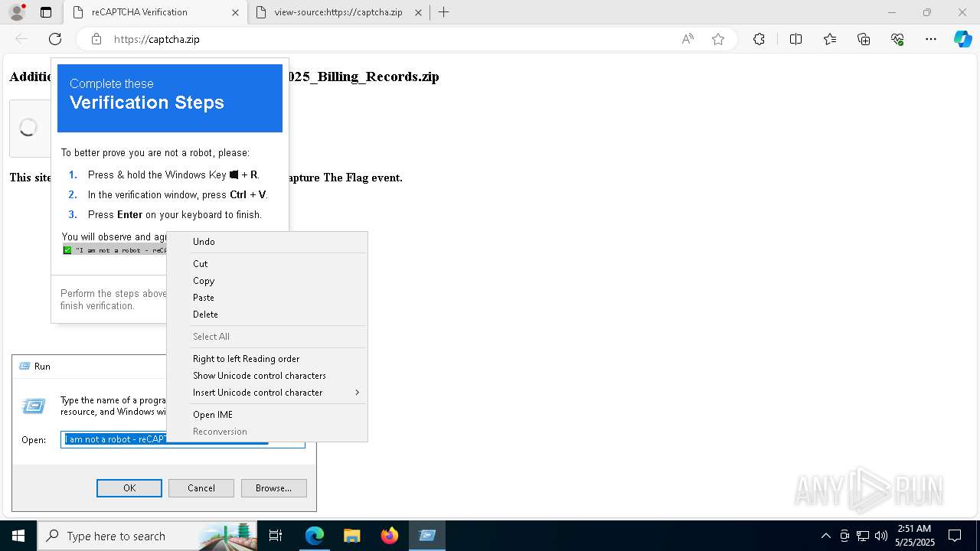The height and width of the screenshot is (551, 980).
Task: Open the Extensions puzzle icon
Action: pos(759,39)
